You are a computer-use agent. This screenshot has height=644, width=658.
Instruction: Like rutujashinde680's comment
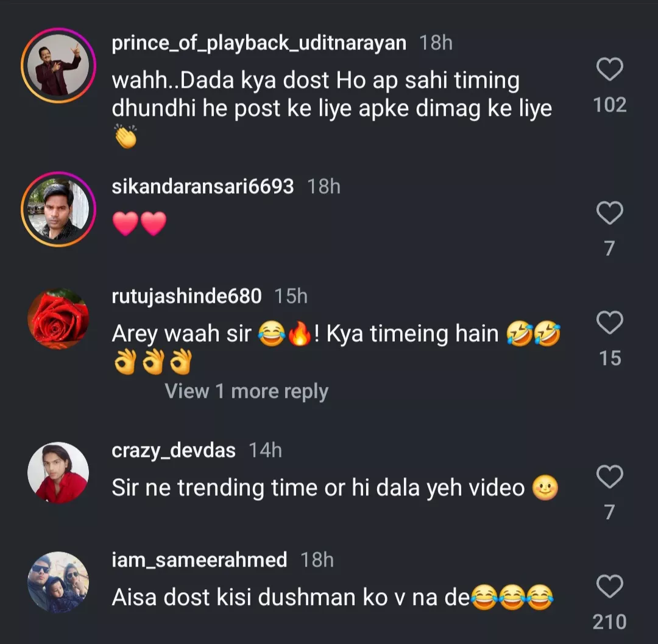(609, 323)
